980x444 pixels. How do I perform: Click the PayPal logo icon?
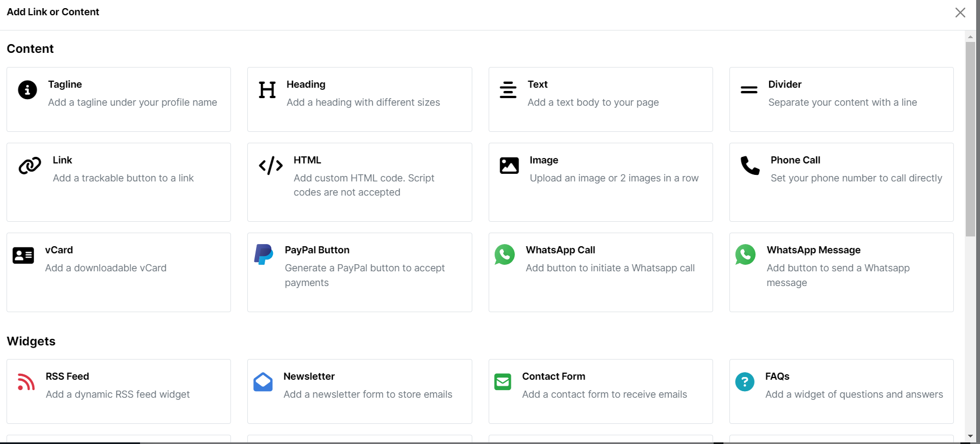[264, 254]
